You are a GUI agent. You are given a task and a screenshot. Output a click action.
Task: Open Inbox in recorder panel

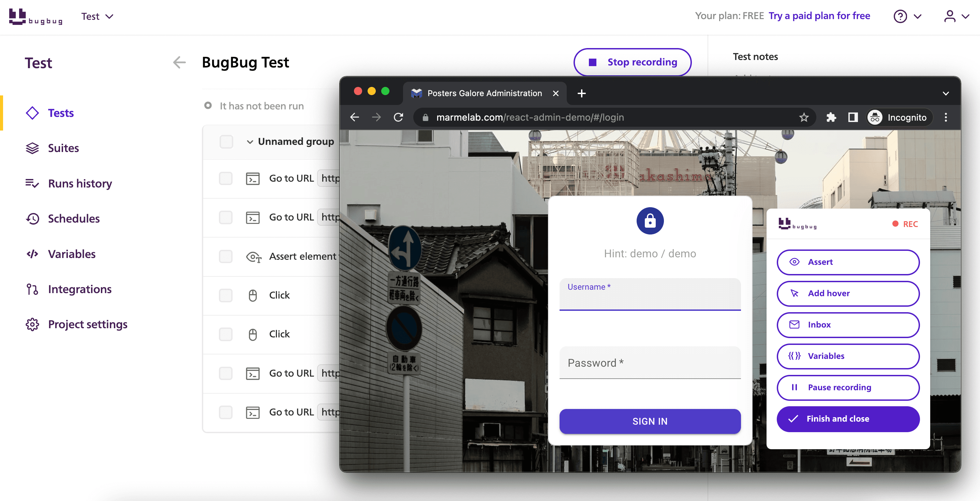848,324
